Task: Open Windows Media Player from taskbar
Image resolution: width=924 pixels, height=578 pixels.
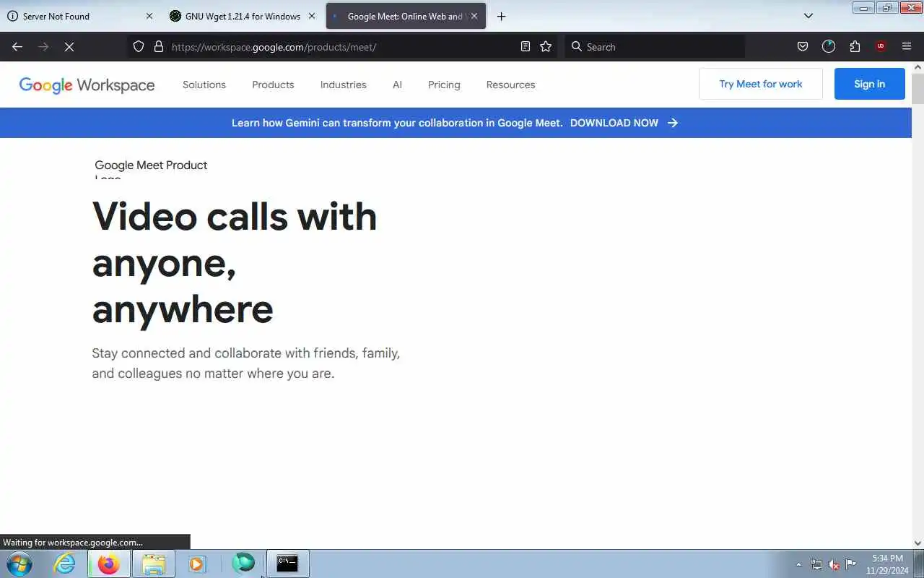Action: pos(197,564)
